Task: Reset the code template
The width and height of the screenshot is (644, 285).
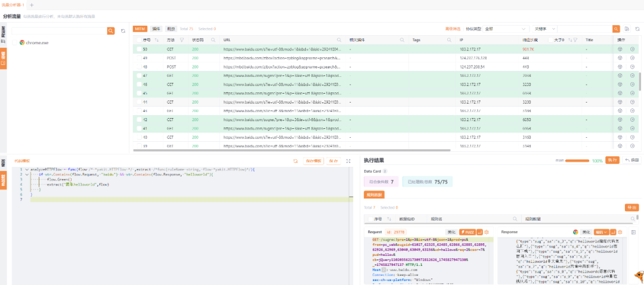Action: click(295, 161)
